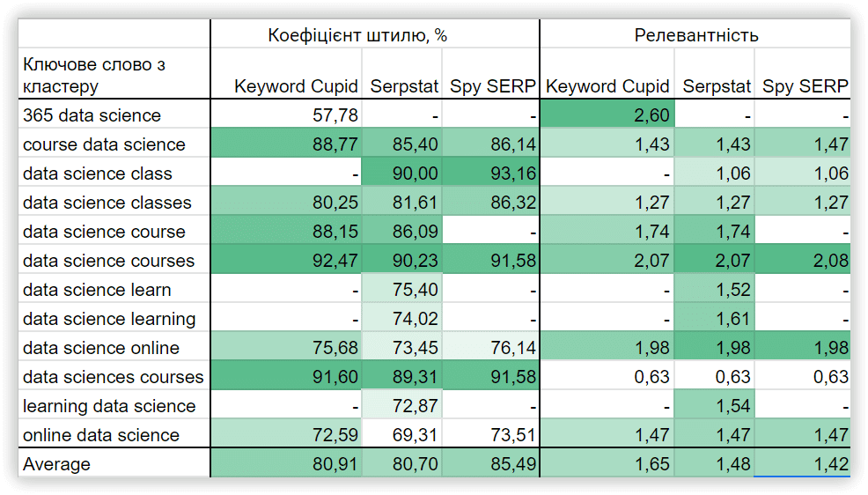Select the 'data science learn' row label
This screenshot has height=495, width=868.
coord(114,289)
